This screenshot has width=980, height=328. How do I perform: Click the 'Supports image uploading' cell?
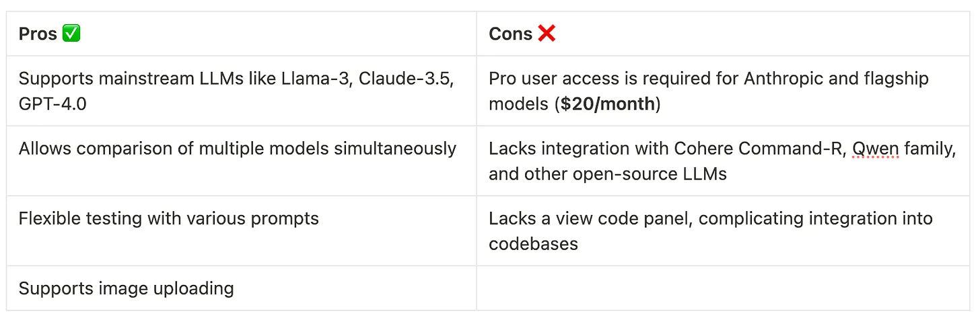[127, 289]
